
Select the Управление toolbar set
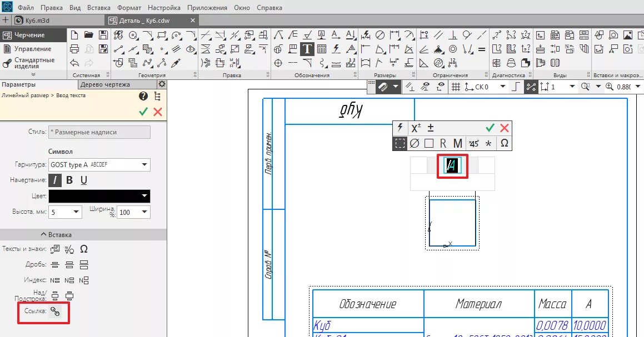click(x=33, y=49)
